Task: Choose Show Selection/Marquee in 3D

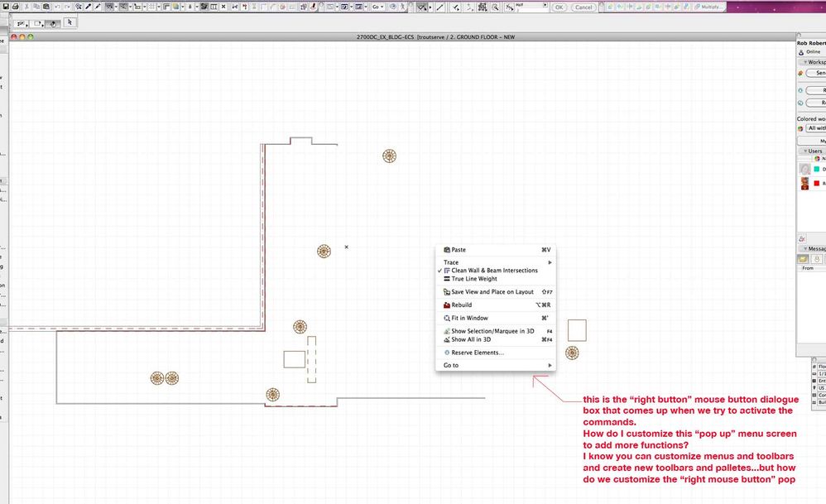Action: click(x=495, y=331)
